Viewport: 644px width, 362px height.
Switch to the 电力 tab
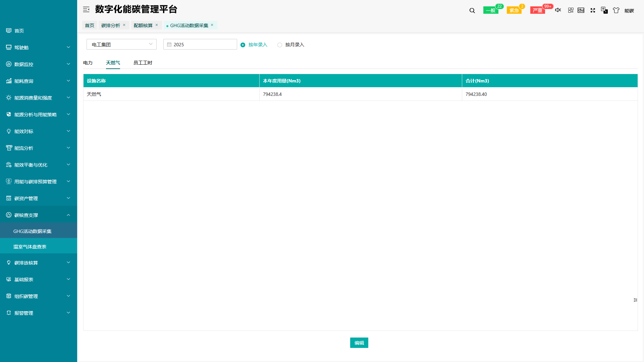click(88, 63)
